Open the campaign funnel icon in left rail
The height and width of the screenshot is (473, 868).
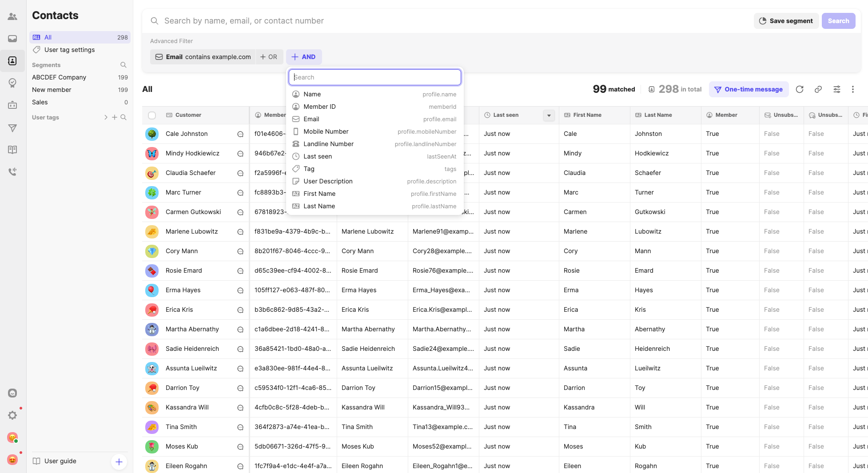(x=12, y=128)
